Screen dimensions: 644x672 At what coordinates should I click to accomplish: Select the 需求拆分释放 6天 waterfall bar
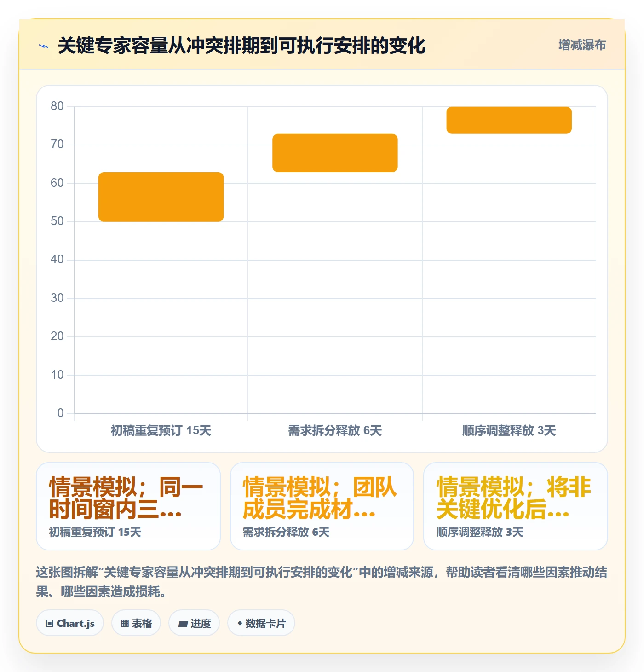(x=335, y=153)
